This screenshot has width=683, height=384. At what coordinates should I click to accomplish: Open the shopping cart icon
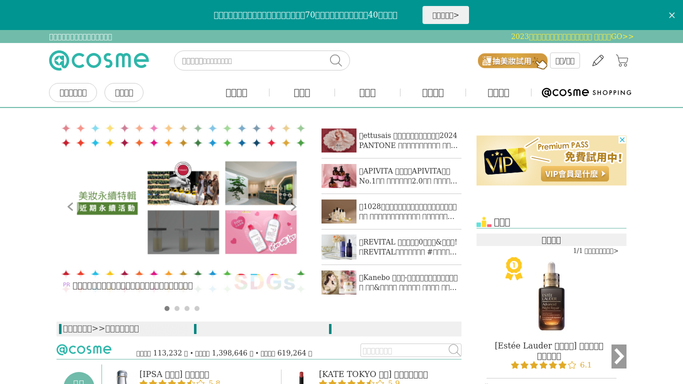[622, 61]
